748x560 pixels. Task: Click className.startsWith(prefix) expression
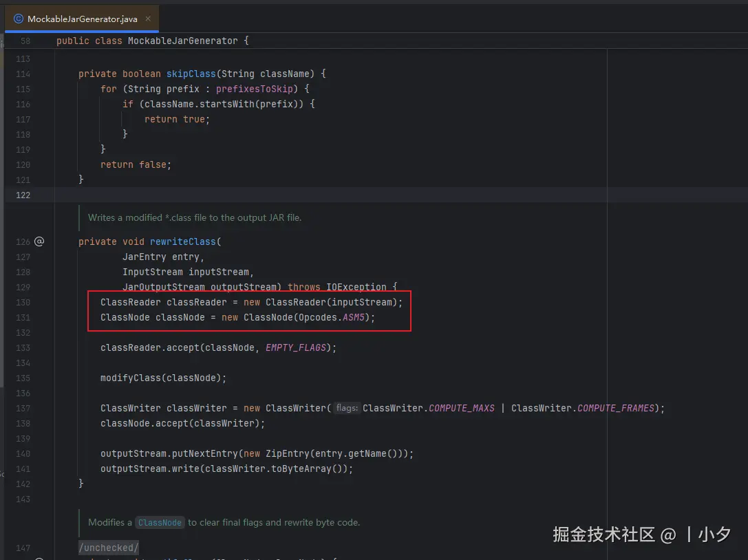[221, 104]
